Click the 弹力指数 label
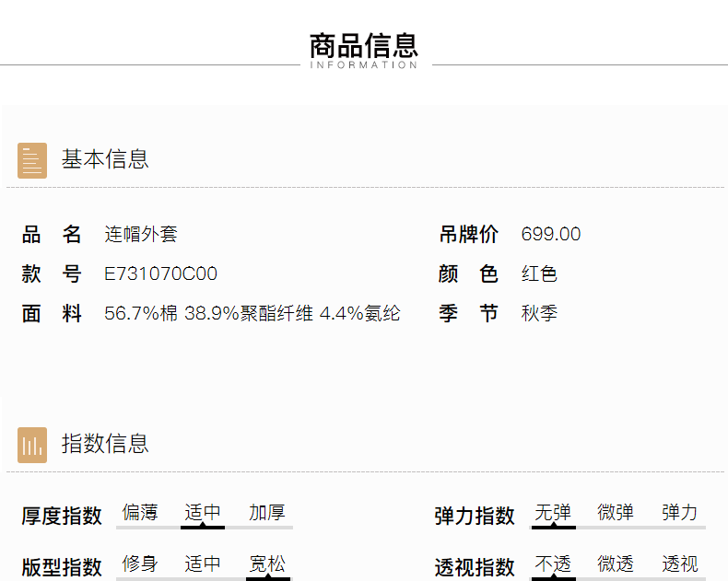728x581 pixels. [475, 516]
